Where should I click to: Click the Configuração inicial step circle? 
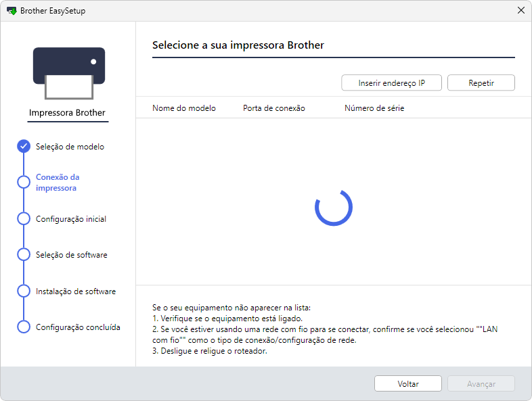[x=24, y=218]
